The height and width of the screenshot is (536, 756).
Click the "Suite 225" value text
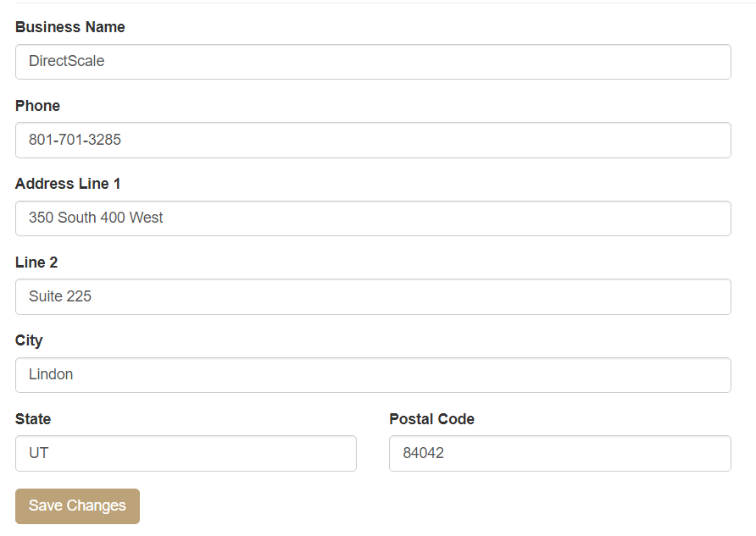point(60,296)
